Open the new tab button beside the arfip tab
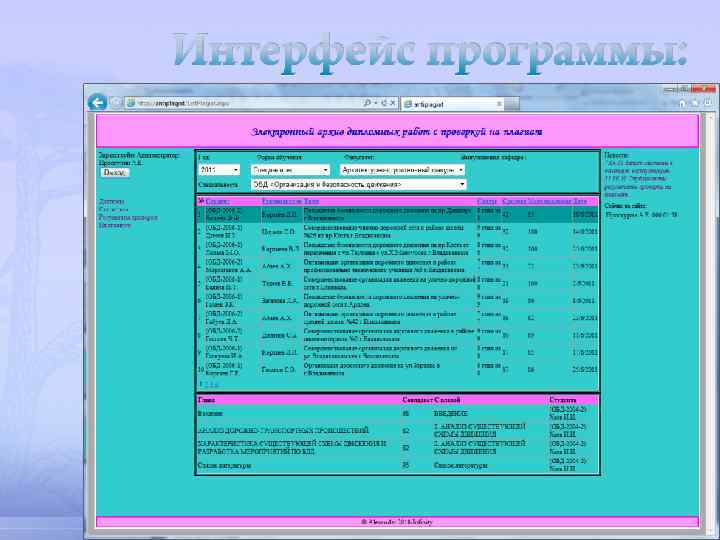Image resolution: width=720 pixels, height=540 pixels. 512,104
